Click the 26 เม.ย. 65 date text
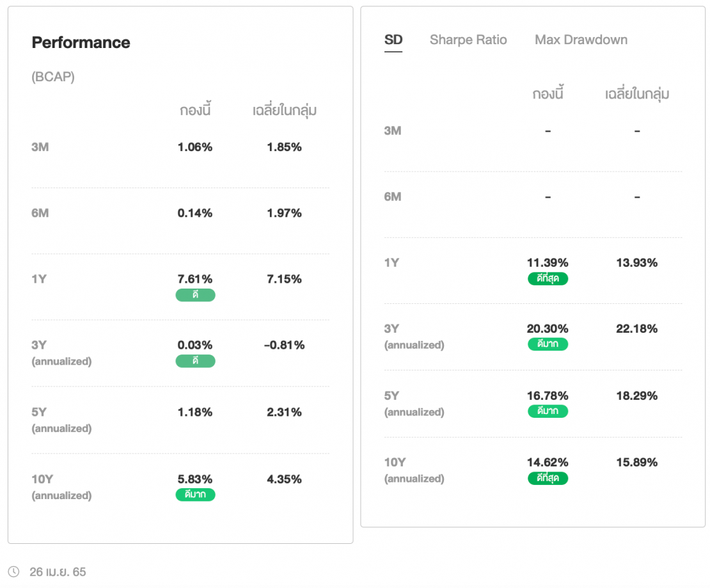 coord(58,571)
